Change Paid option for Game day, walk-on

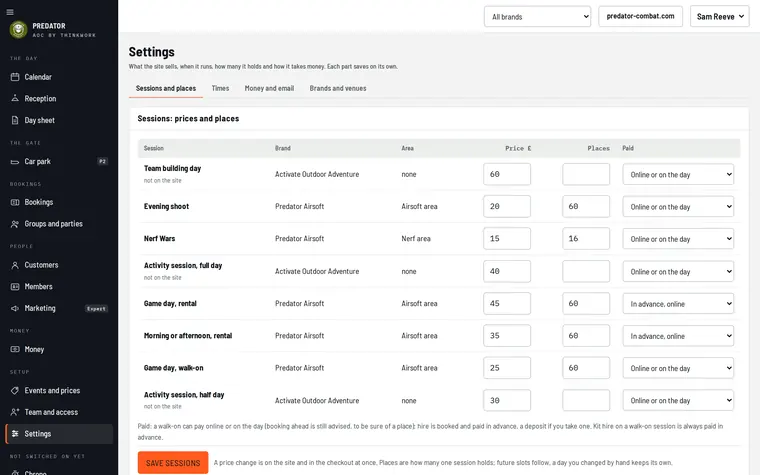pos(678,368)
